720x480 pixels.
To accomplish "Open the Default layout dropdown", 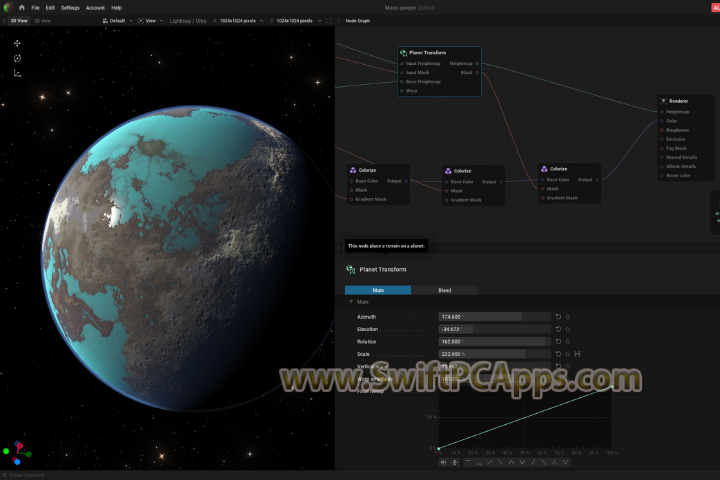I will 117,21.
